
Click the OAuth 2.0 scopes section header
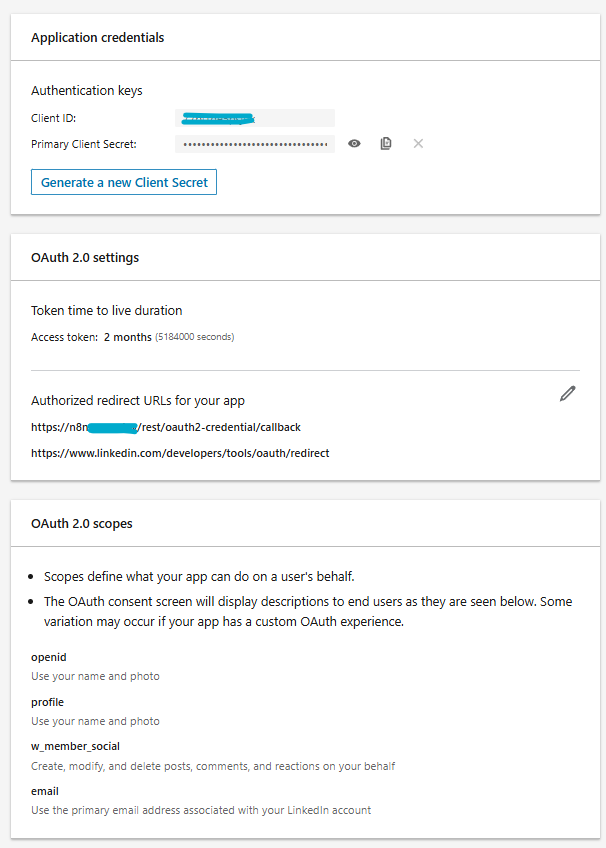(82, 524)
